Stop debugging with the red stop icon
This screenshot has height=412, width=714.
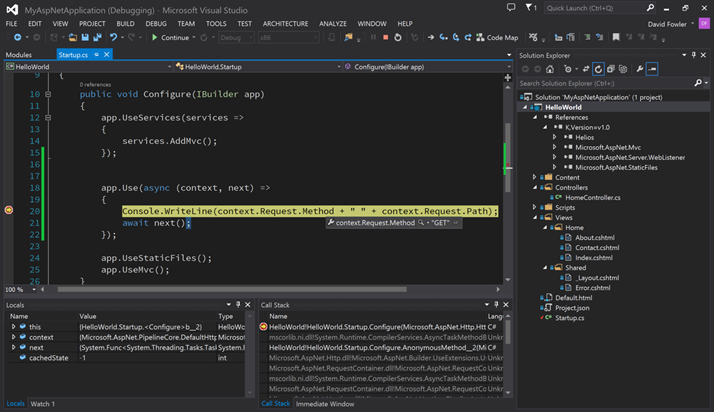(x=384, y=38)
